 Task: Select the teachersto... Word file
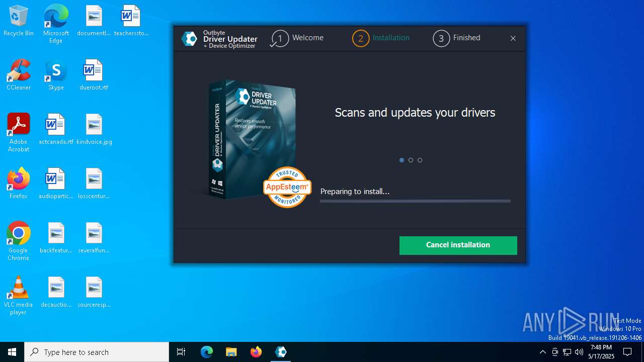click(x=131, y=21)
